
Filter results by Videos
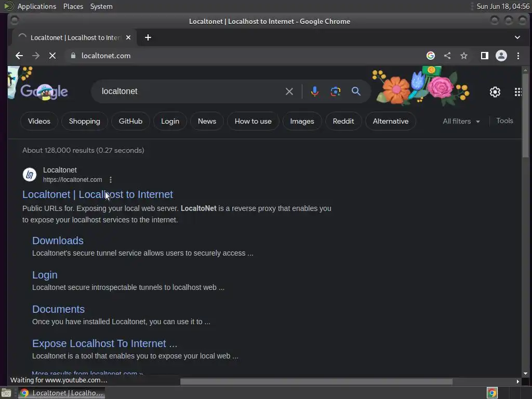tap(39, 121)
